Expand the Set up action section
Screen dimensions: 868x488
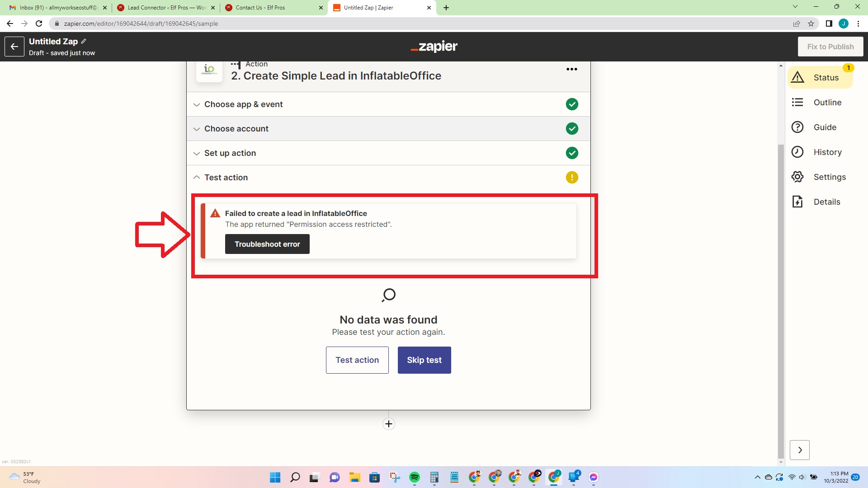pyautogui.click(x=230, y=153)
